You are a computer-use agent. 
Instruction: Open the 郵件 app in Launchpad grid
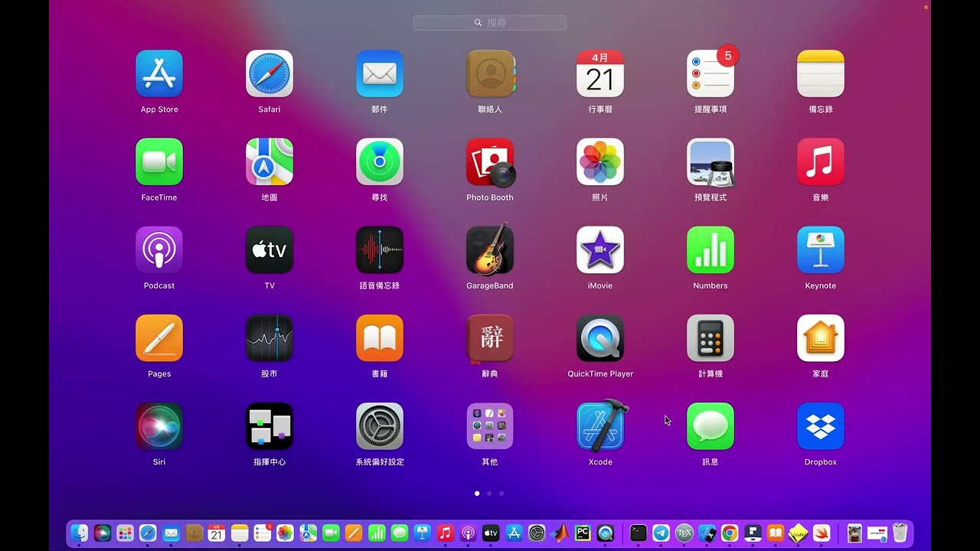click(380, 73)
